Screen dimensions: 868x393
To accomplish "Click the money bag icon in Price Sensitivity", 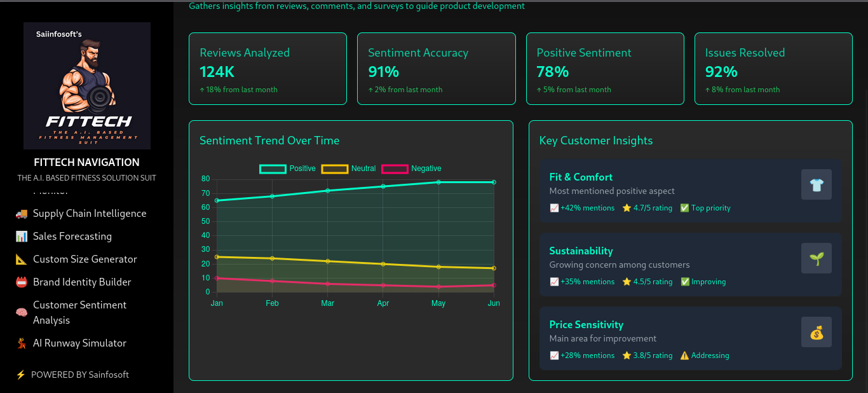I will (816, 333).
